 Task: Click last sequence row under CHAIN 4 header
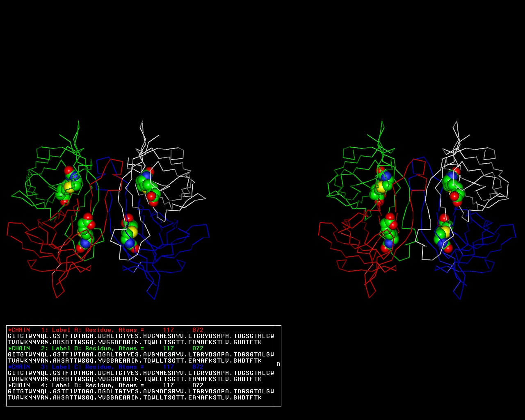coord(135,397)
